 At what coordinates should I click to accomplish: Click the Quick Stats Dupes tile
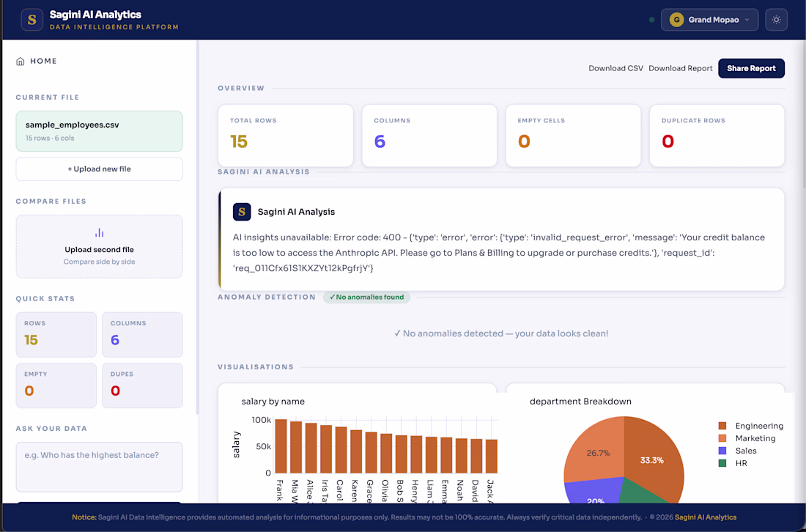point(142,385)
